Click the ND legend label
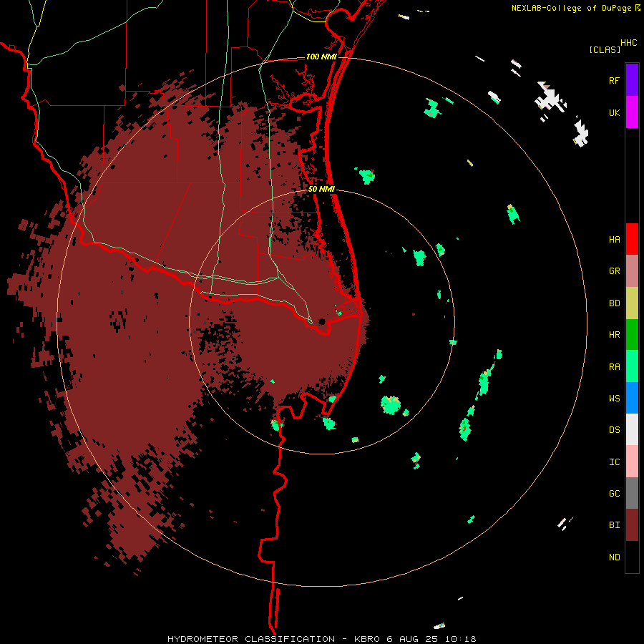Screen dimensions: 644x644 [x=615, y=557]
